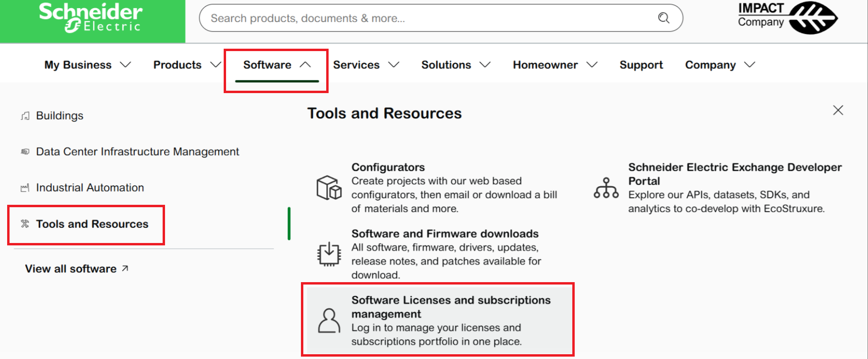
Task: Go to the Support page
Action: tap(641, 65)
